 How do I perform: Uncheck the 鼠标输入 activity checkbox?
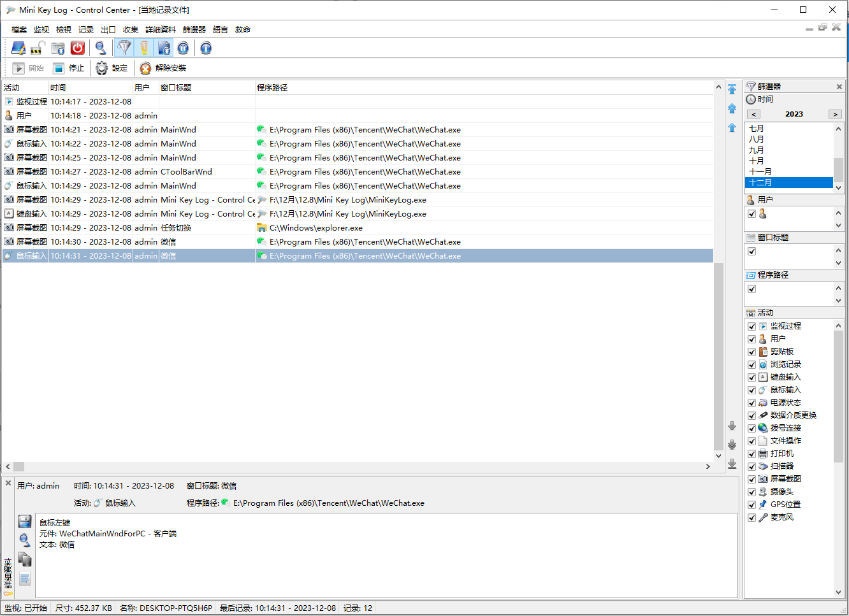pyautogui.click(x=751, y=390)
